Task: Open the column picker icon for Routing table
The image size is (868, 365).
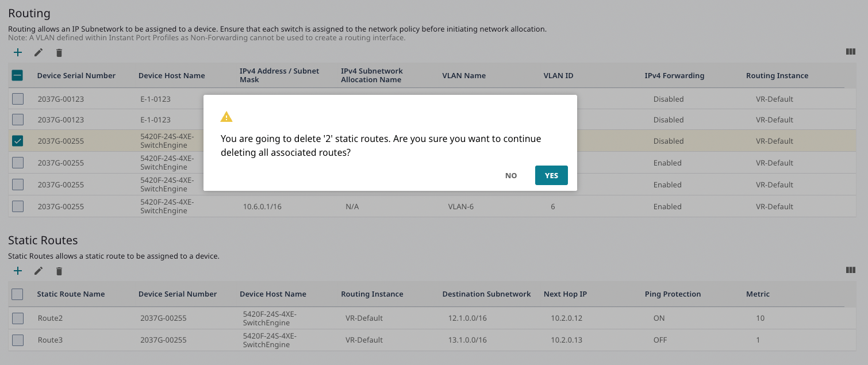Action: (x=851, y=52)
